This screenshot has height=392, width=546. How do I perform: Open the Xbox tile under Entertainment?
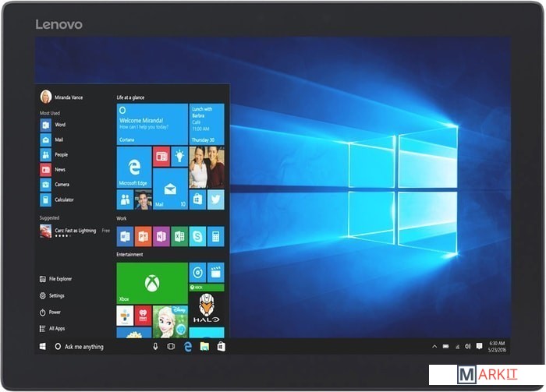point(151,282)
